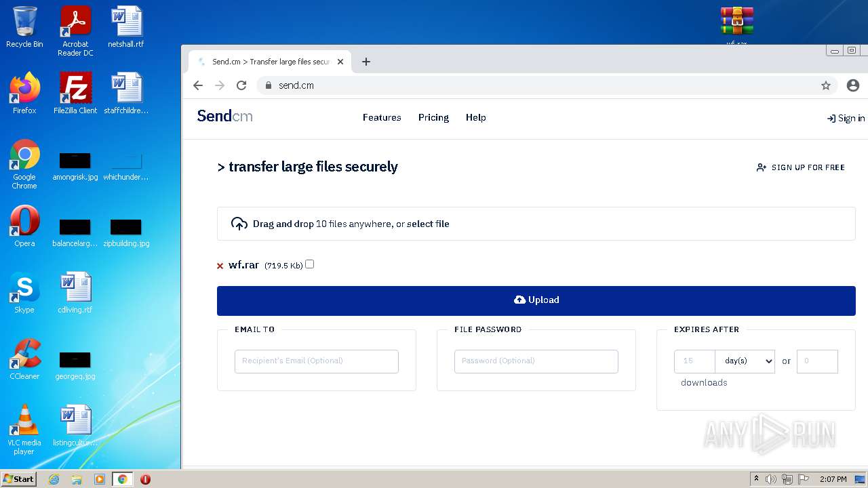Open Help in site navigation
The width and height of the screenshot is (868, 488).
475,117
